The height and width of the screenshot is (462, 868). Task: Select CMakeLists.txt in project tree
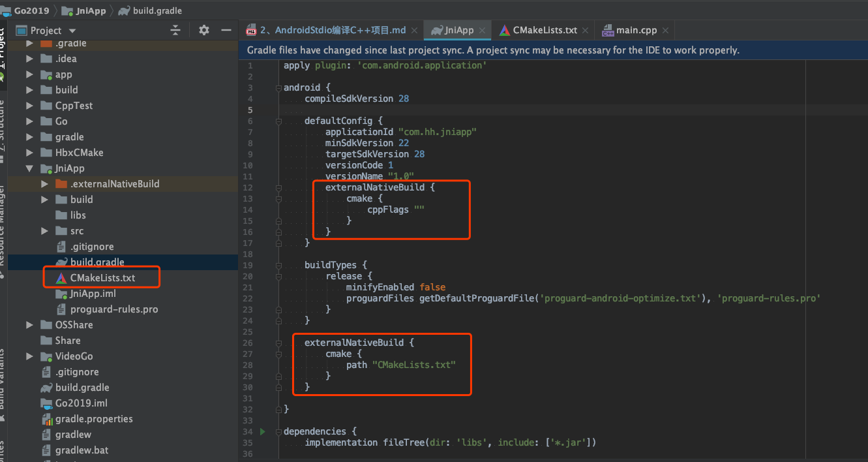[x=103, y=278]
